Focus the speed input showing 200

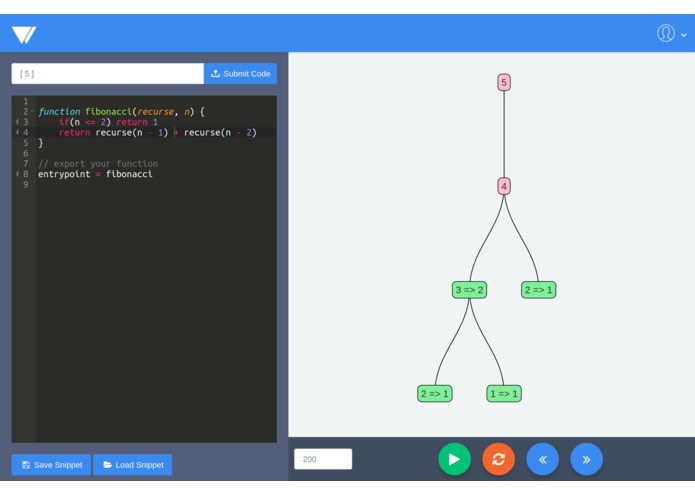(323, 459)
